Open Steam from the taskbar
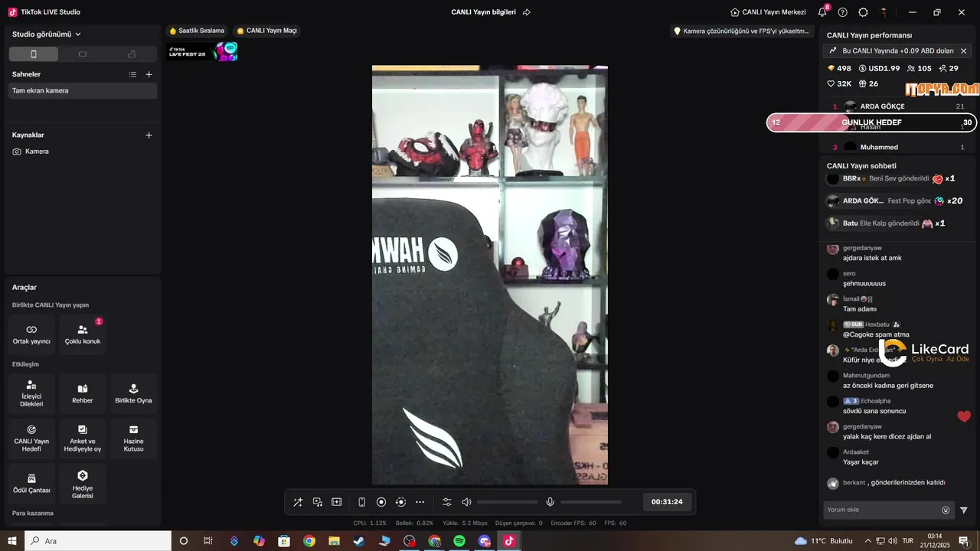980x551 pixels. click(359, 541)
